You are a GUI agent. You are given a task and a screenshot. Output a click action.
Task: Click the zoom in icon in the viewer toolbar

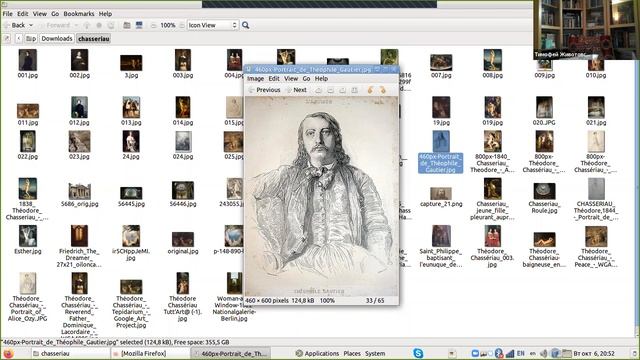[x=318, y=90]
